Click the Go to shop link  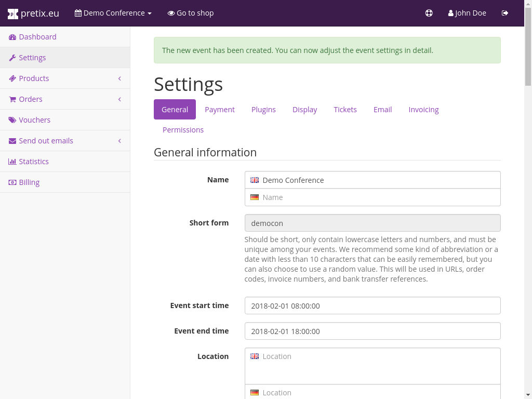click(191, 13)
